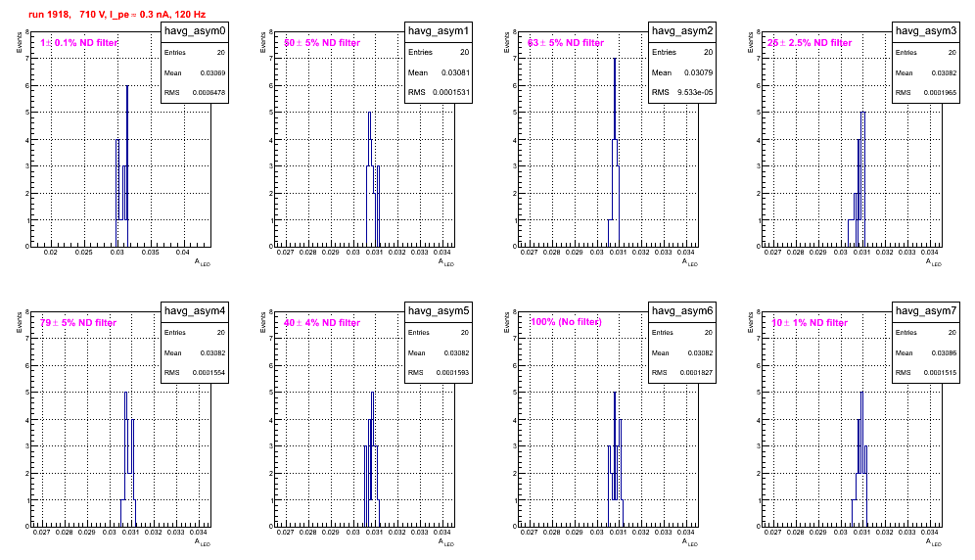Click the Mean value in havg_asym3 box
The width and height of the screenshot is (975, 560).
(944, 72)
